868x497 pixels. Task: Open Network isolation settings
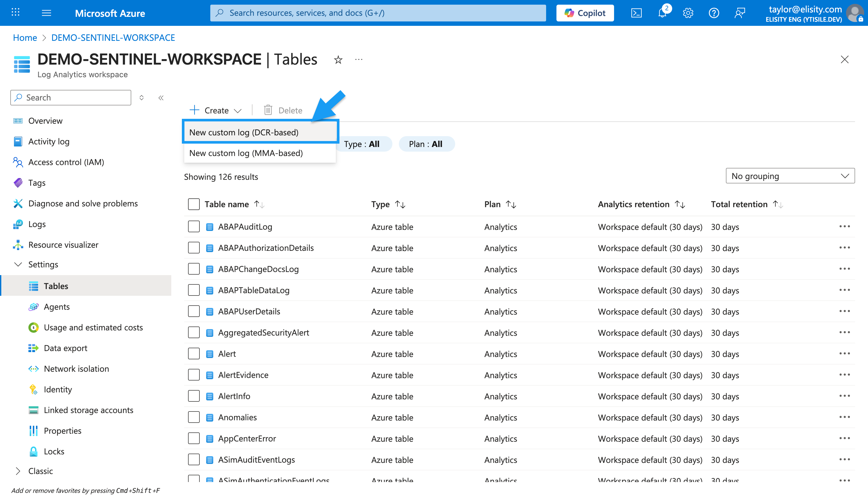[76, 369]
